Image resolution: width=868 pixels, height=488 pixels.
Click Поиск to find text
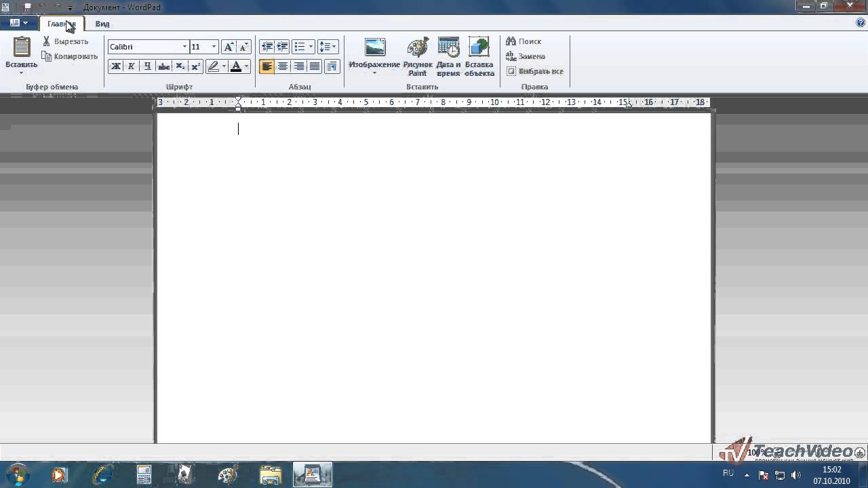(530, 41)
